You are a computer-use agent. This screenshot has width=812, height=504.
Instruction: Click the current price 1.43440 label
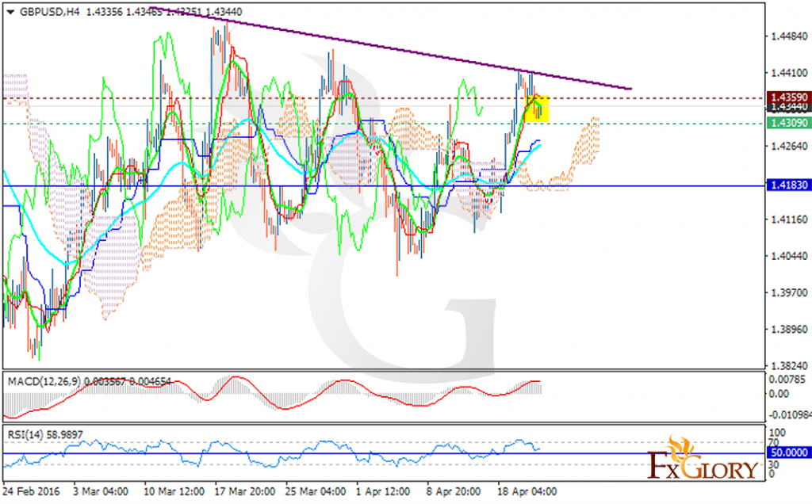(x=788, y=107)
